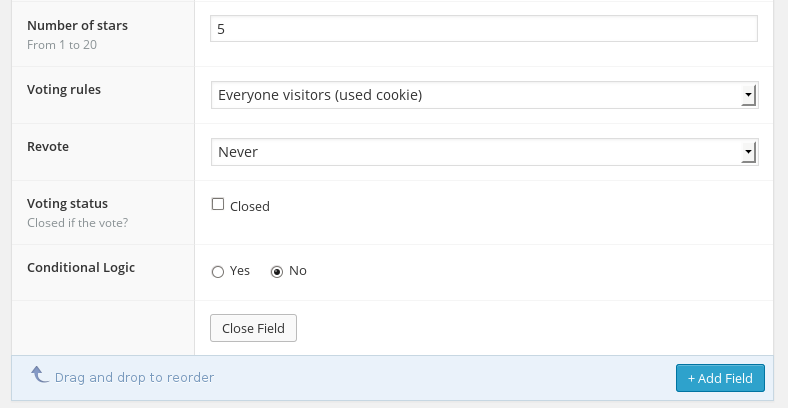Image resolution: width=788 pixels, height=408 pixels.
Task: Click the + Add Field button
Action: tap(720, 378)
